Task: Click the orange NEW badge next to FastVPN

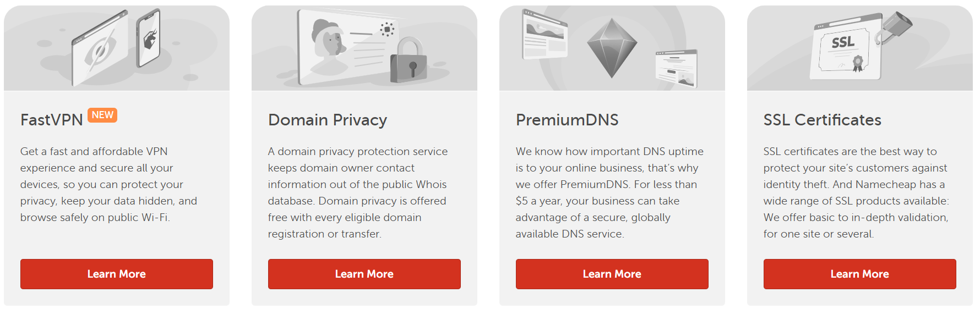Action: coord(102,115)
